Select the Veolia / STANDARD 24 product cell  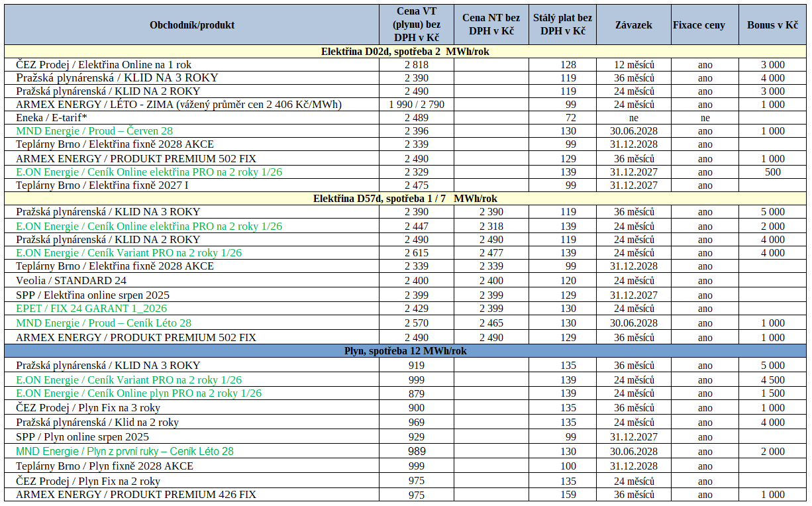[x=71, y=281]
